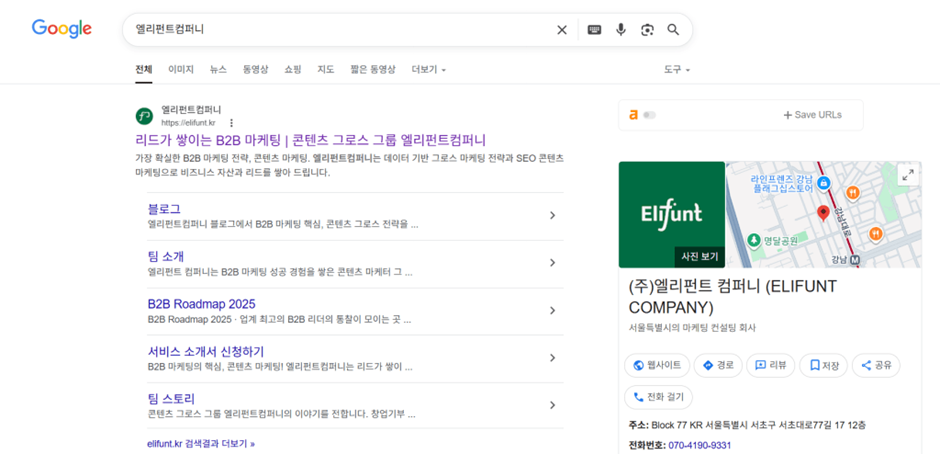Screen dimensions: 940x454
Task: Open the on-screen keyboard input tool
Action: point(594,30)
